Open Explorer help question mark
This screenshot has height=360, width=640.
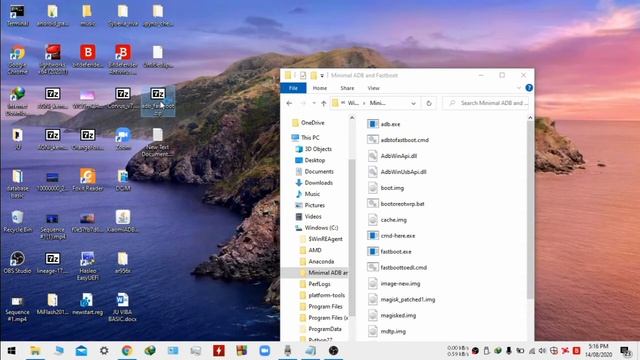[529, 88]
